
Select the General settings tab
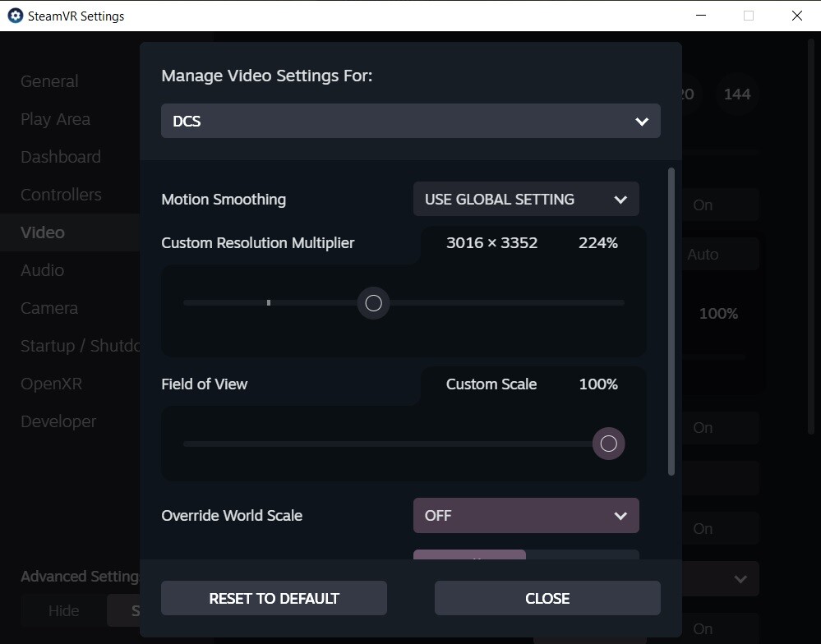(50, 81)
